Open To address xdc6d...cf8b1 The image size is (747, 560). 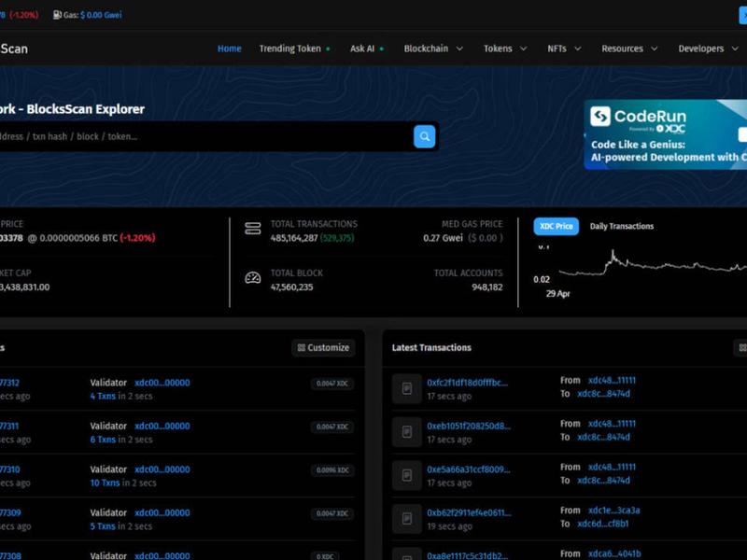click(602, 524)
